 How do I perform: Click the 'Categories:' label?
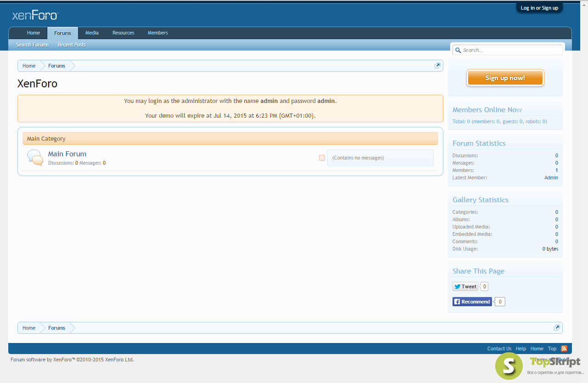pyautogui.click(x=465, y=212)
